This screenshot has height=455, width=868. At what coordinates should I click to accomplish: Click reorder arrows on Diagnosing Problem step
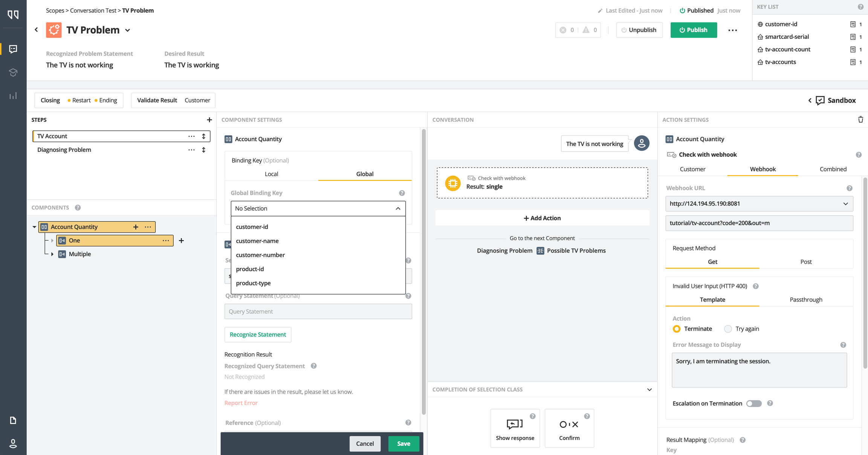coord(204,150)
